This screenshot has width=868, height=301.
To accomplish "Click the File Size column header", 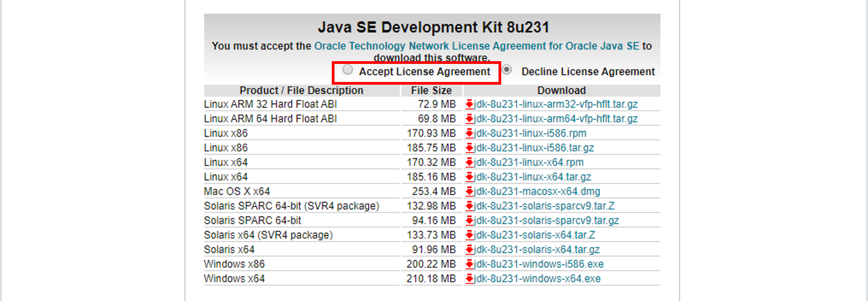I will click(431, 91).
